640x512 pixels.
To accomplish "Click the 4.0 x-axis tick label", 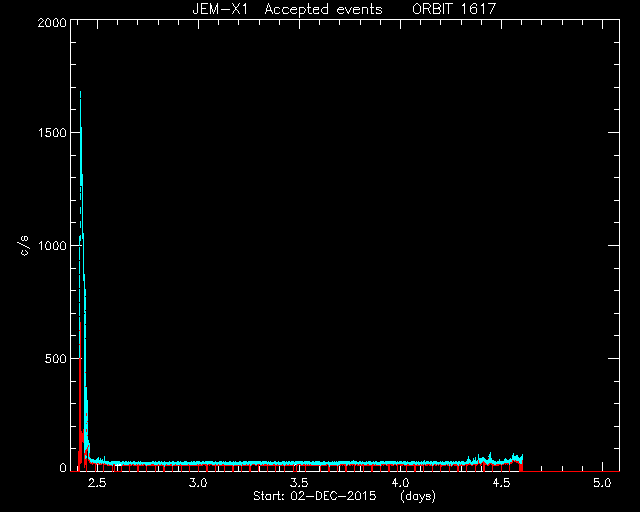I will (400, 483).
